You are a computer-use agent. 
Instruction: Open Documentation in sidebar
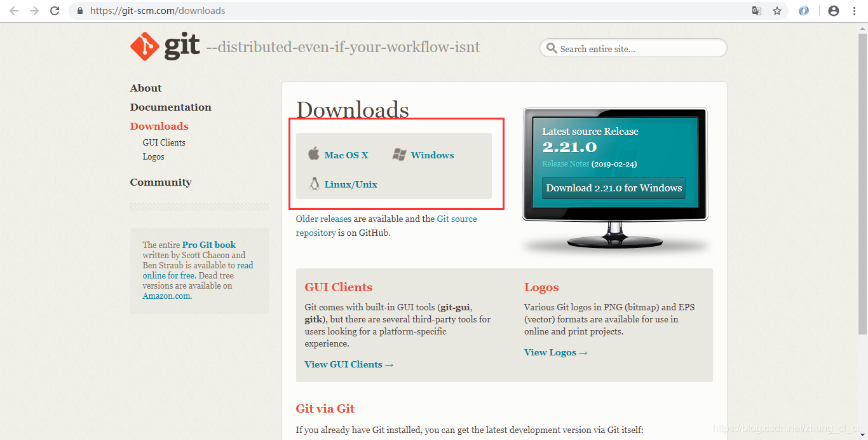pyautogui.click(x=170, y=107)
